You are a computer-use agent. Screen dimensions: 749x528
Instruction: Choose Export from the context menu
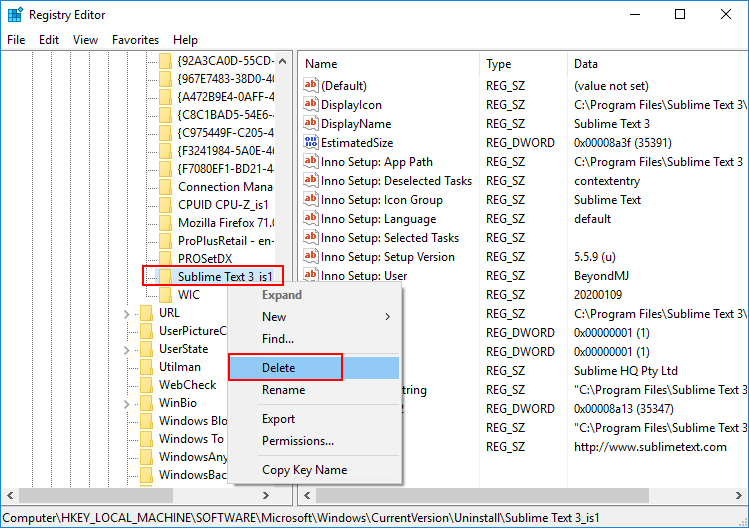313,419
